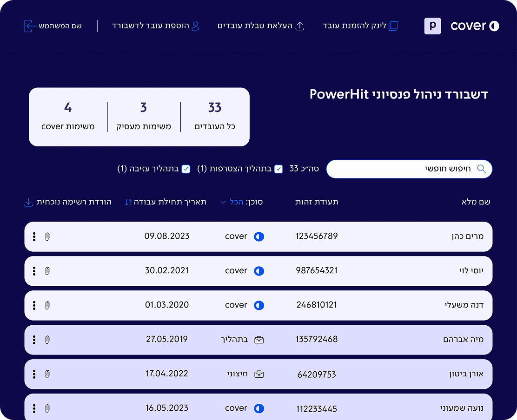517x420 pixels.
Task: Click the cover agent icon in דנה משעלי row
Action: 259,305
